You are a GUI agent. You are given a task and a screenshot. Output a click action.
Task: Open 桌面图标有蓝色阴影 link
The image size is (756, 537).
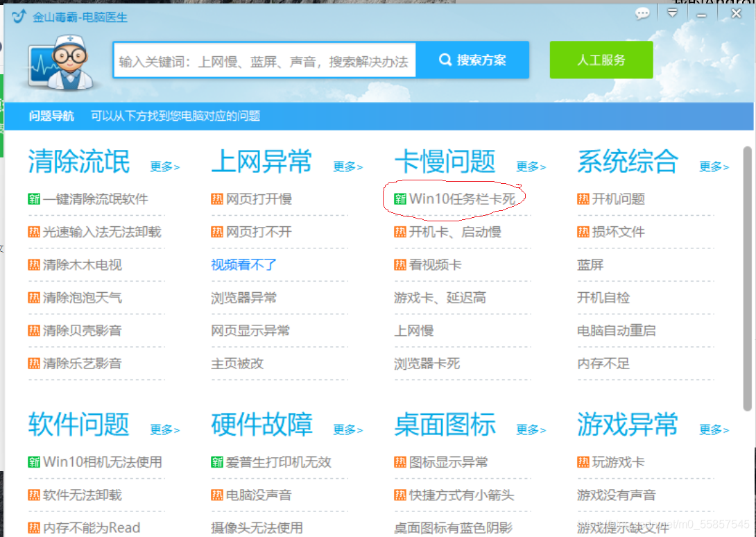[x=453, y=528]
